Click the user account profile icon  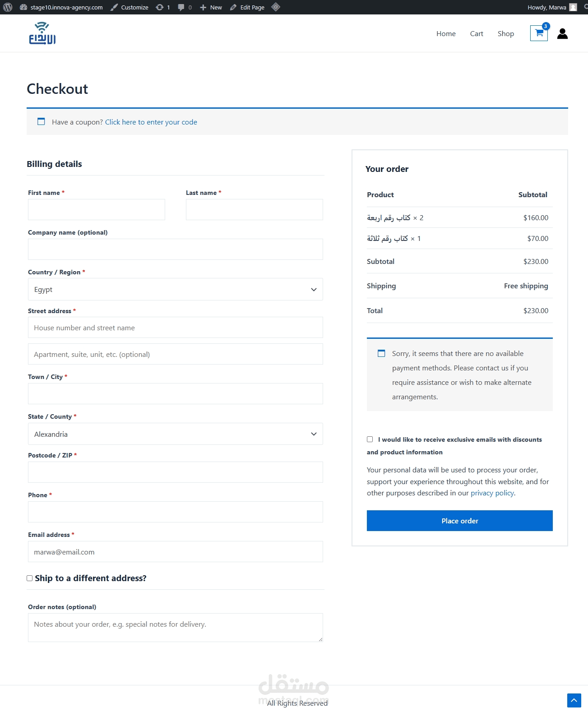[x=562, y=33]
